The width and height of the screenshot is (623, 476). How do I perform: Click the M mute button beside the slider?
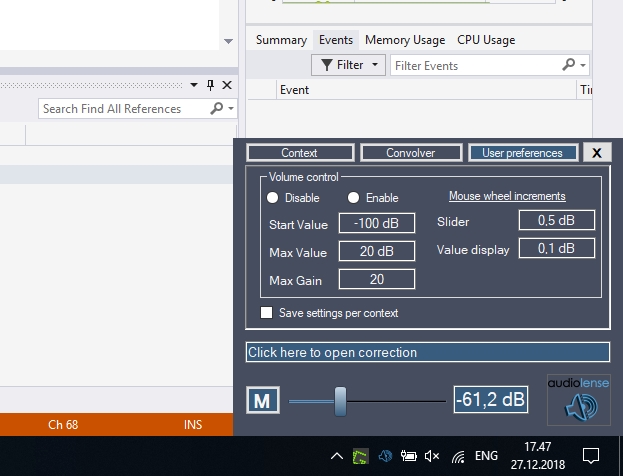click(263, 401)
